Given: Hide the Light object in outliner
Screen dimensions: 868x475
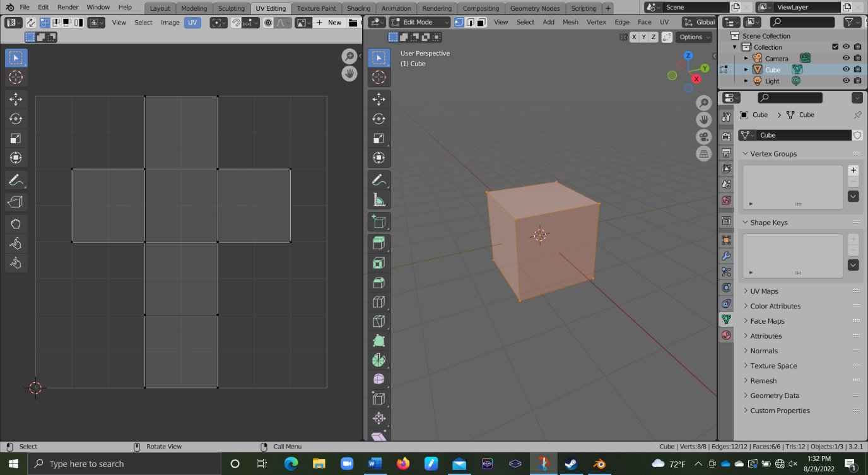Looking at the screenshot, I should [x=846, y=81].
